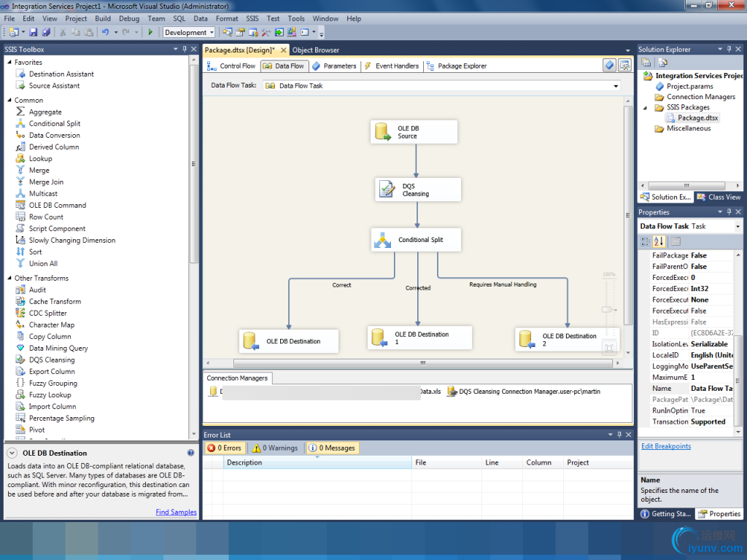Click the Conditional Split component on canvas
This screenshot has width=747, height=560.
click(416, 239)
